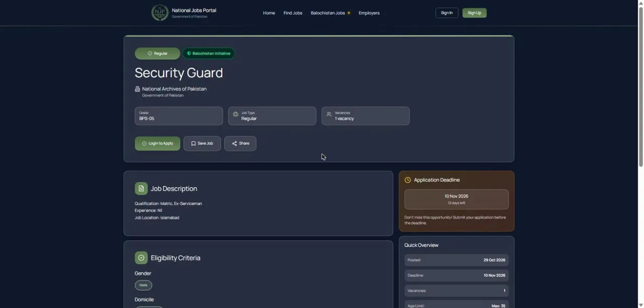Click the Domicile label
The height and width of the screenshot is (308, 644).
click(x=144, y=300)
